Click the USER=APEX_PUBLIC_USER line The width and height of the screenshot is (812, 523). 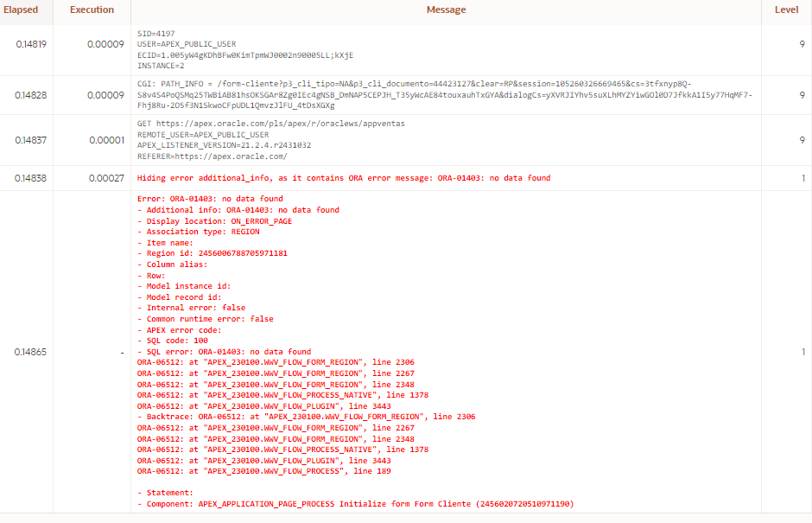pos(187,44)
